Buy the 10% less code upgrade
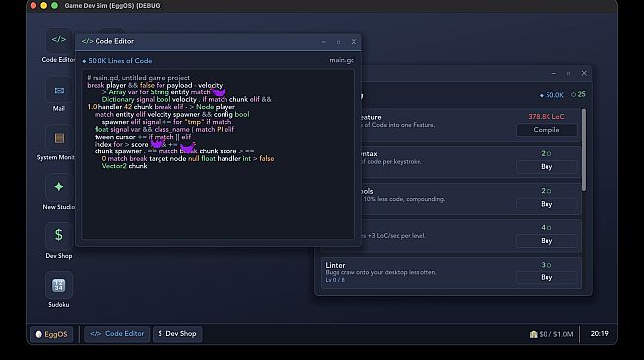644x360 pixels. 547,204
